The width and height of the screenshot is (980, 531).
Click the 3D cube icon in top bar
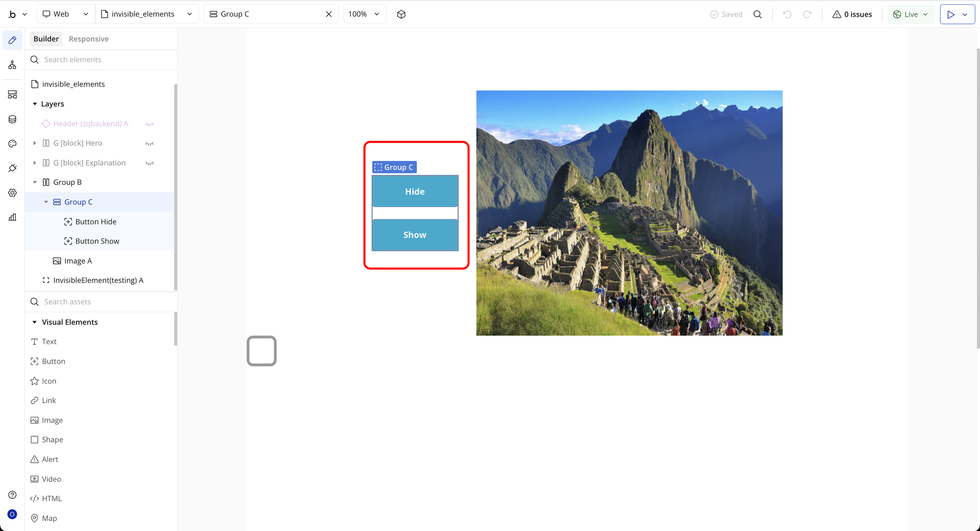pos(401,14)
